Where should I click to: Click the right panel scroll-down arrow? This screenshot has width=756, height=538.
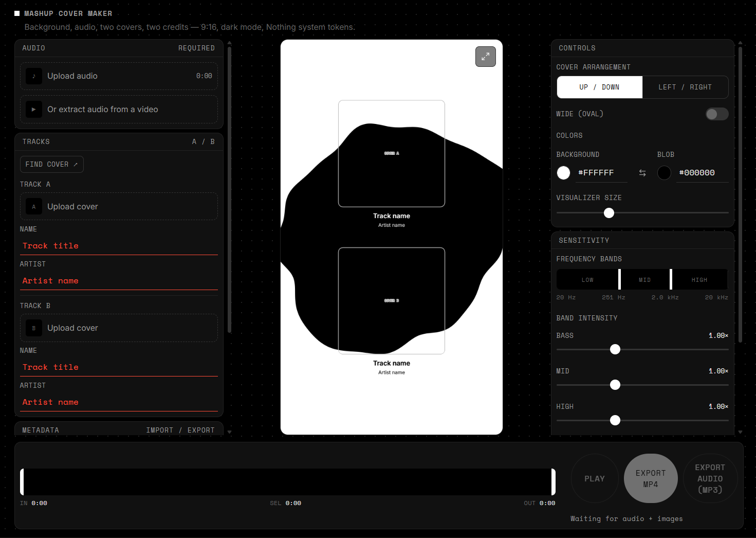740,432
